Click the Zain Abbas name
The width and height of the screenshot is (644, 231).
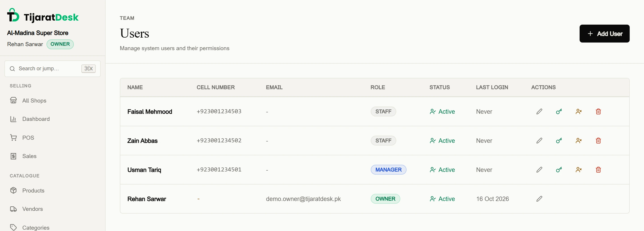click(142, 140)
